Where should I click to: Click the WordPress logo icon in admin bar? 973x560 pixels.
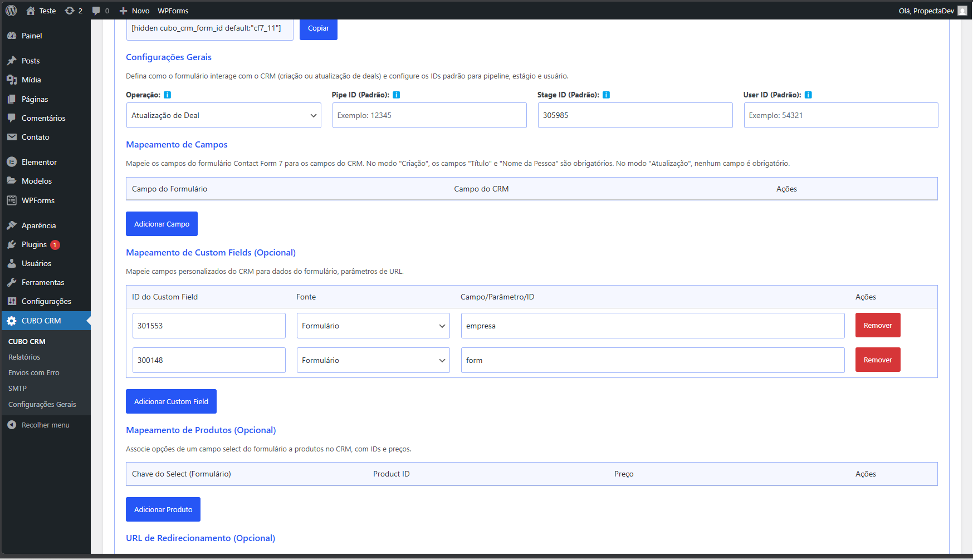click(11, 11)
